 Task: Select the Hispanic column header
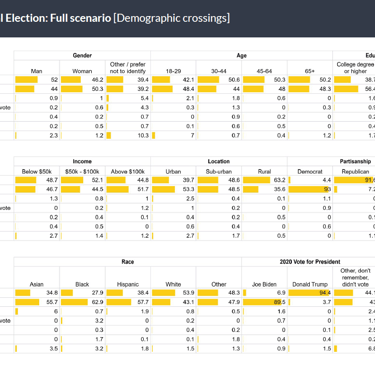[128, 284]
